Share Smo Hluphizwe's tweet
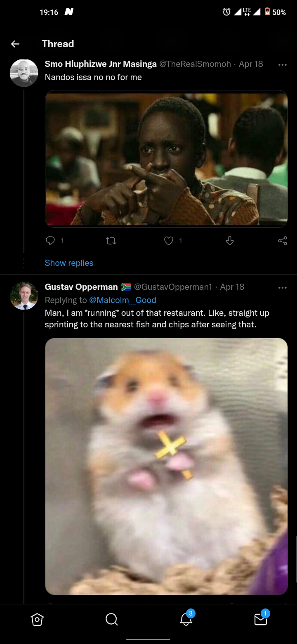 (283, 241)
